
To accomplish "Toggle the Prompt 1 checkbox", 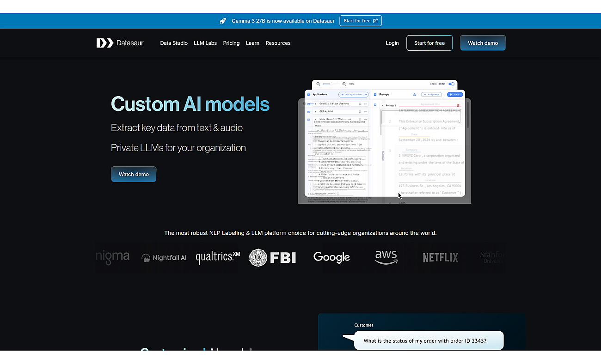I will (375, 105).
